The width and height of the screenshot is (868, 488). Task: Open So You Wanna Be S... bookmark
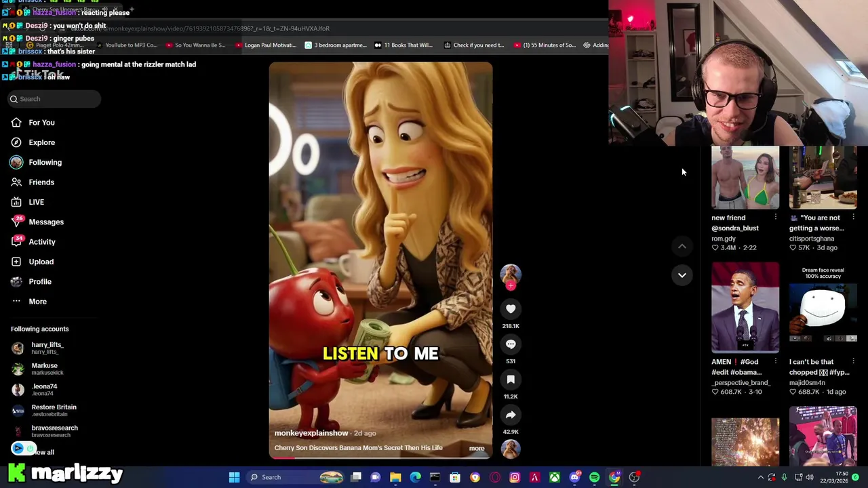(x=195, y=45)
